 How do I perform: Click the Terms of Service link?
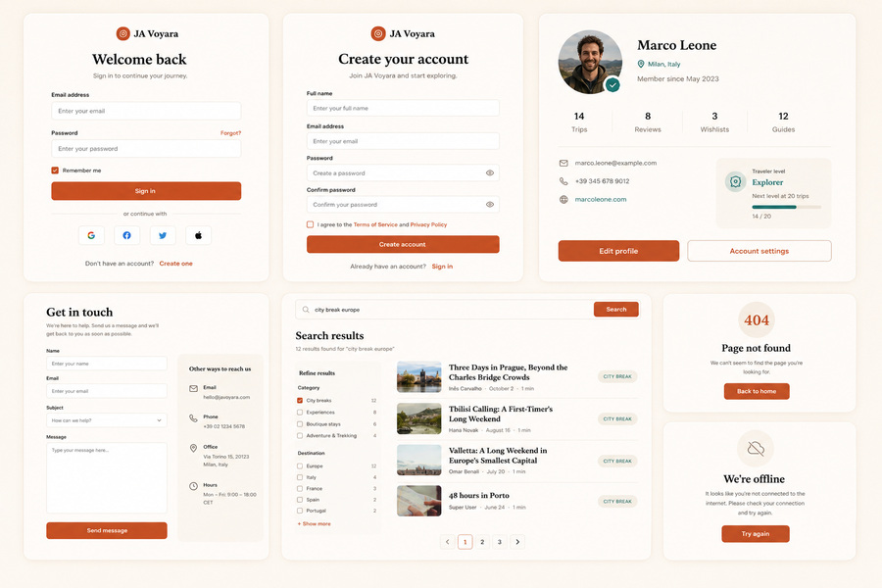[375, 224]
